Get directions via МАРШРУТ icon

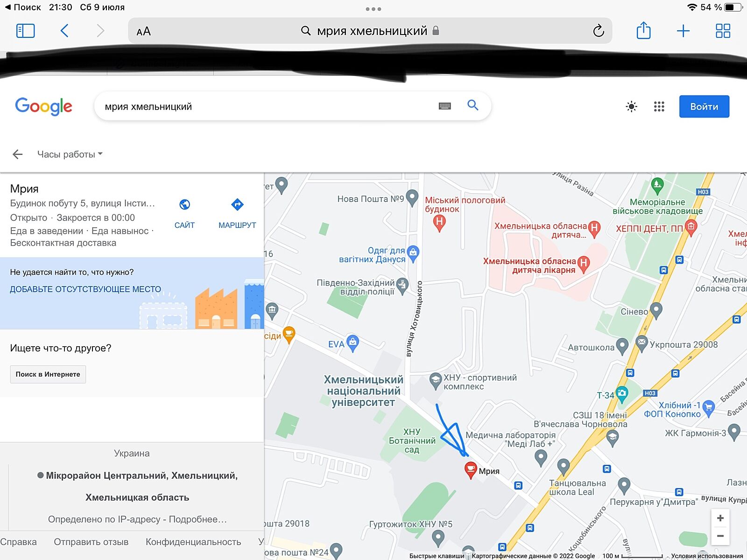click(x=237, y=213)
